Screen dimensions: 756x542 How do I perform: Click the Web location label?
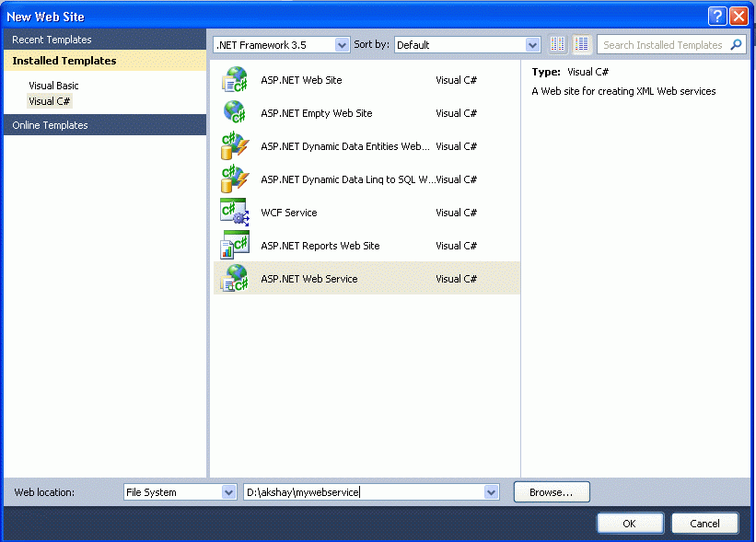pos(44,492)
